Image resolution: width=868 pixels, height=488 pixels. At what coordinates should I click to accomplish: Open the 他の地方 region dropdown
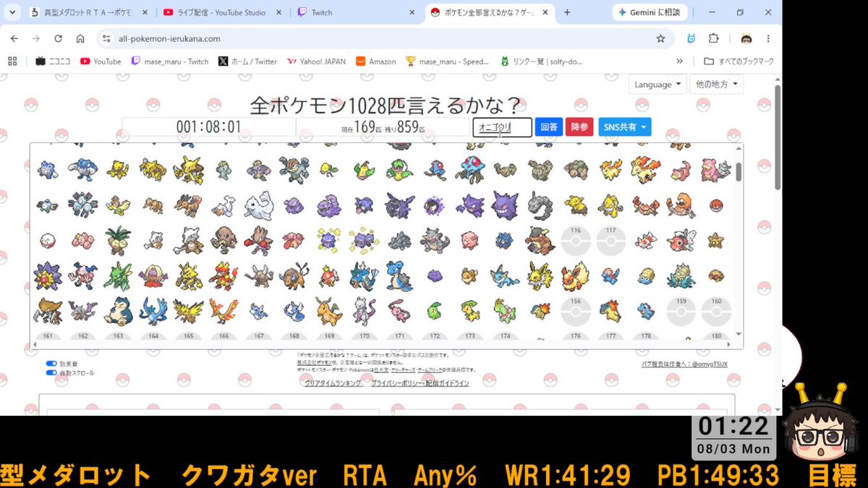[716, 84]
